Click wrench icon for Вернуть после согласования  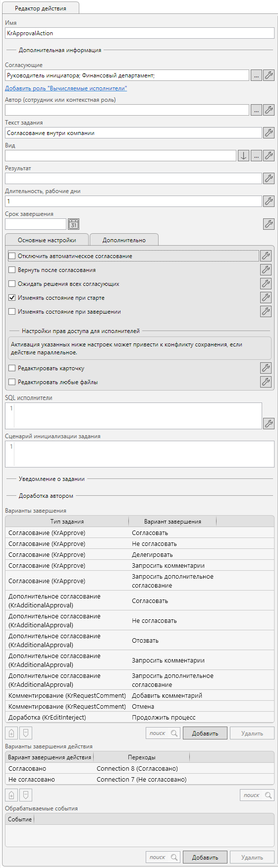[266, 270]
